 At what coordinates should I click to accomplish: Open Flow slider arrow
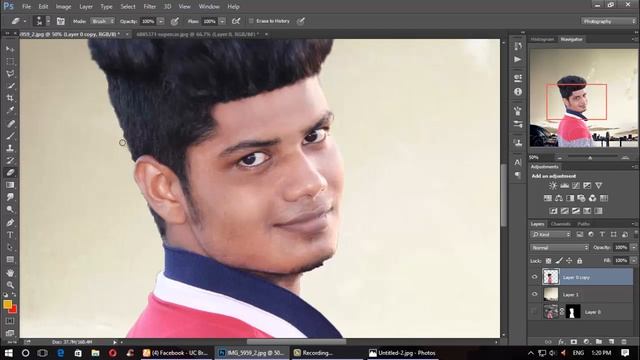tap(222, 21)
